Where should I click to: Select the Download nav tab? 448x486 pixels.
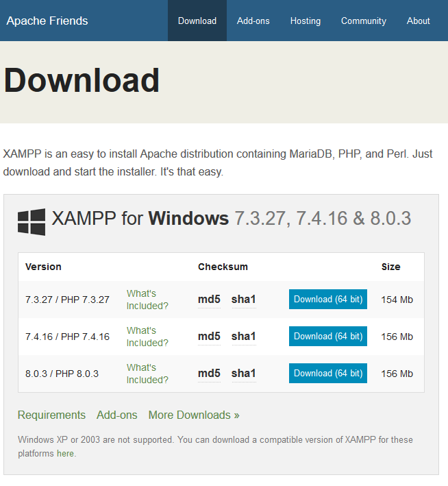[x=197, y=21]
